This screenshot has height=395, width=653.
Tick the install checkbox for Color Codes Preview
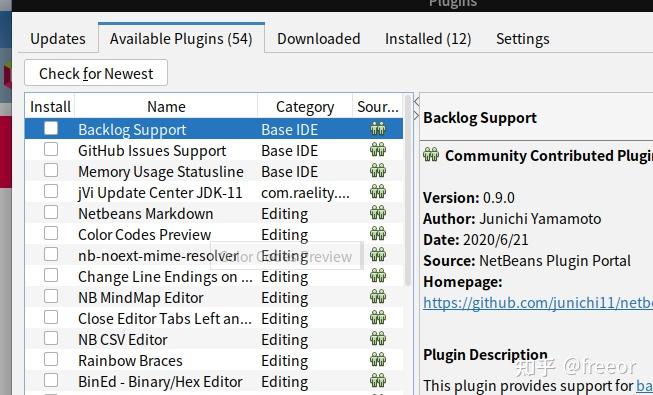[x=51, y=233]
